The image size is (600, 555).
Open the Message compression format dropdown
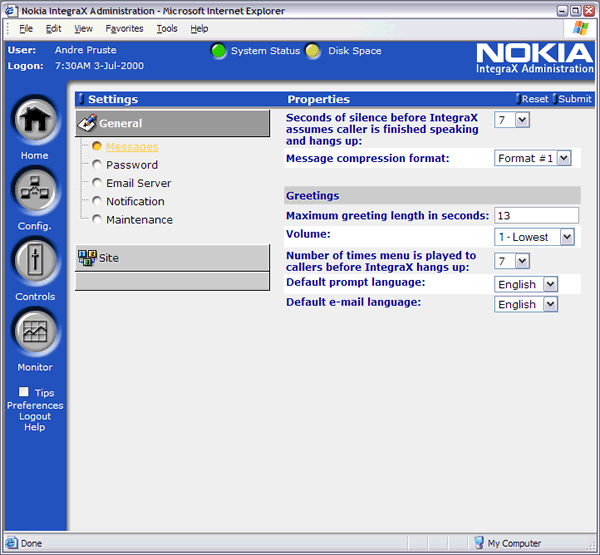(533, 158)
